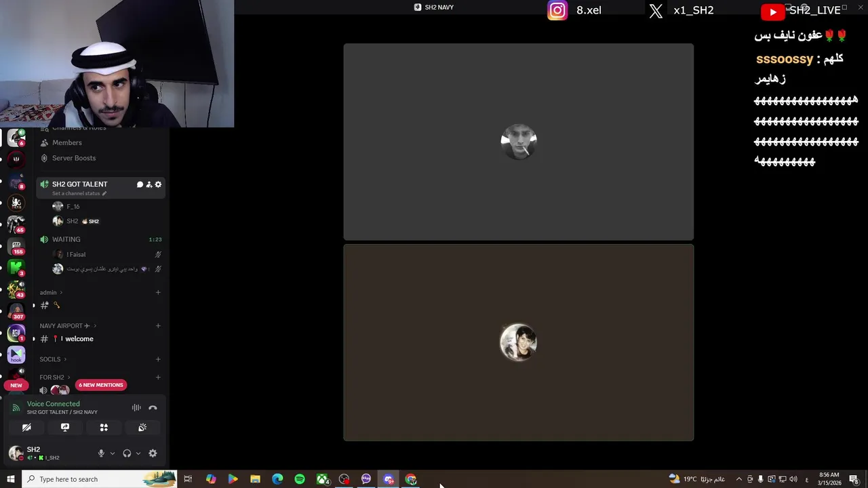Open Server Boosts page

(x=73, y=158)
